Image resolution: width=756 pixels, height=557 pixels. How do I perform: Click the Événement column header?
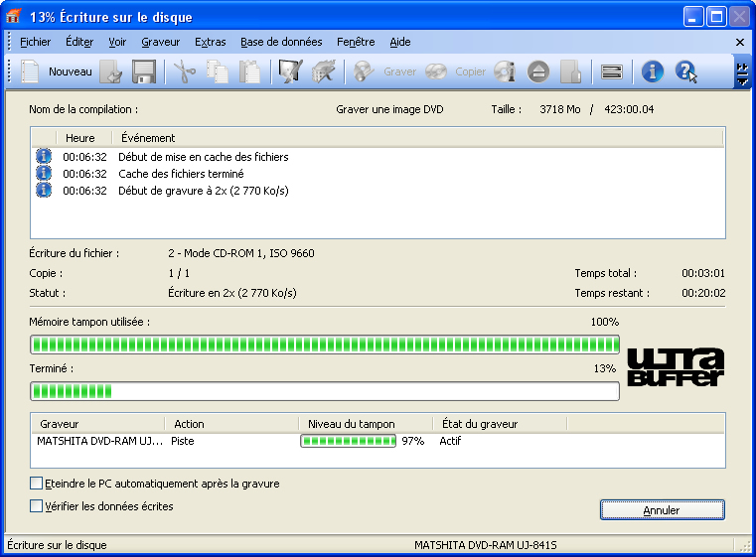pos(147,138)
